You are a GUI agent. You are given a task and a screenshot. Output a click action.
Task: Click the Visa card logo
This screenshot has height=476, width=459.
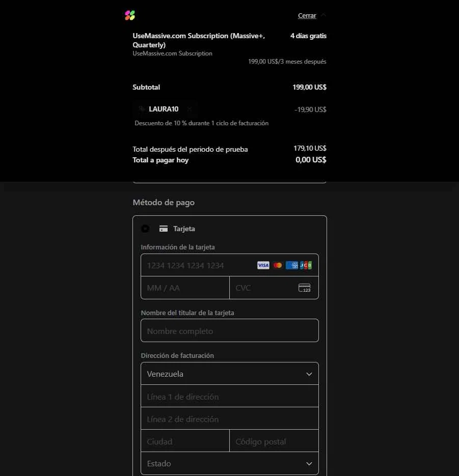263,265
